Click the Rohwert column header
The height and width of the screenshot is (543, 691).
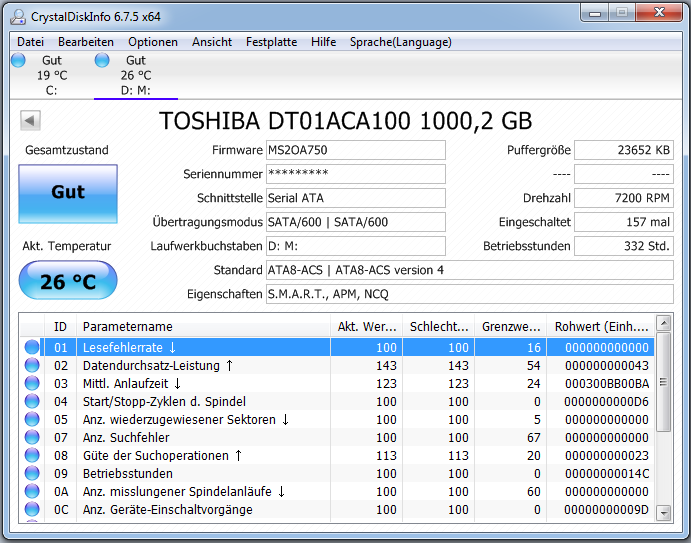(601, 327)
